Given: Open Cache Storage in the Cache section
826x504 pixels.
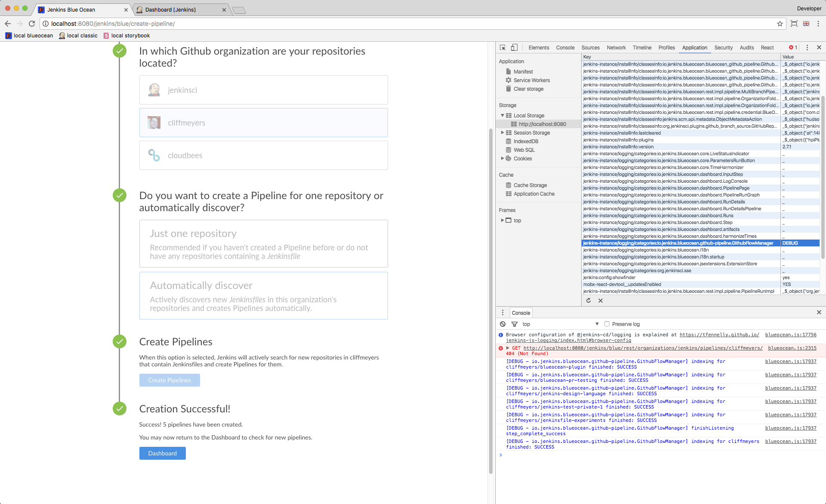Looking at the screenshot, I should pos(530,185).
